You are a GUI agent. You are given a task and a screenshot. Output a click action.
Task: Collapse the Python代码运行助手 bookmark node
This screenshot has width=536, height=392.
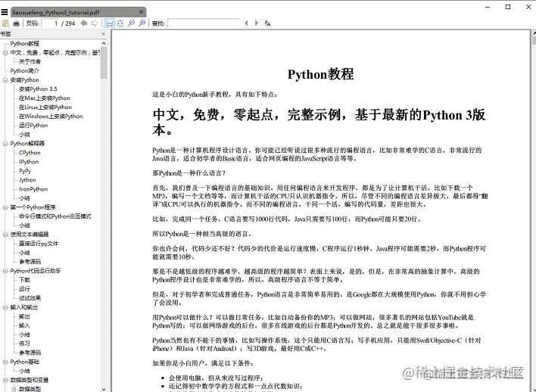pos(5,271)
